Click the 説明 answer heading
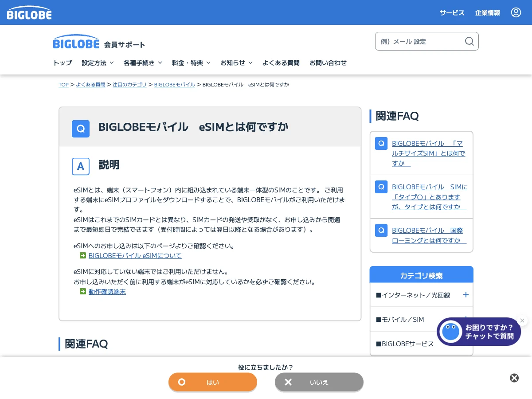Image resolution: width=532 pixels, height=399 pixels. click(109, 165)
